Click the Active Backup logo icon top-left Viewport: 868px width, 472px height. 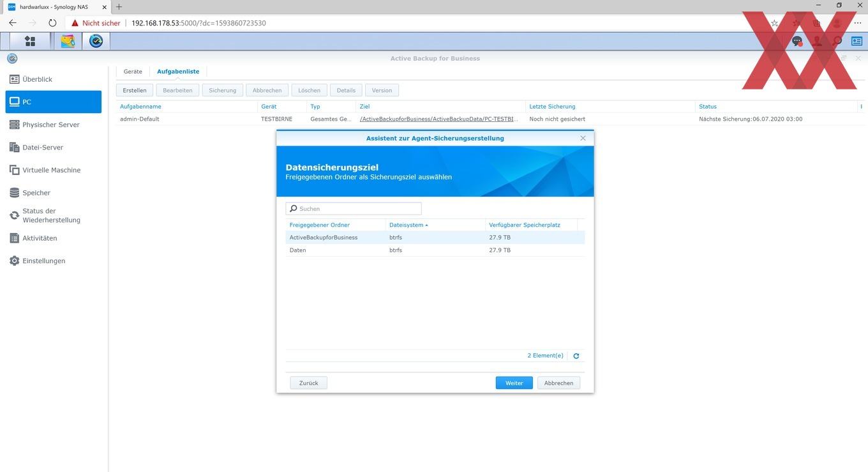[12, 58]
